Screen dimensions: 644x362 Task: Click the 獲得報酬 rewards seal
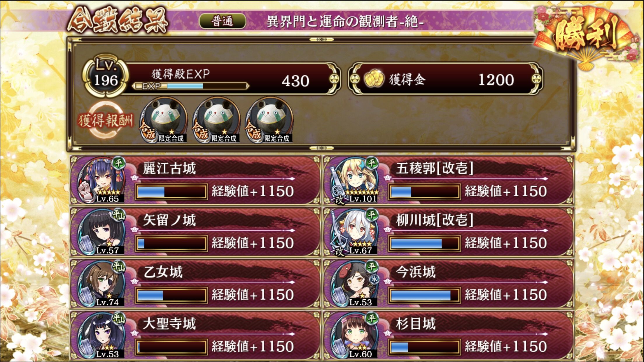coord(106,120)
